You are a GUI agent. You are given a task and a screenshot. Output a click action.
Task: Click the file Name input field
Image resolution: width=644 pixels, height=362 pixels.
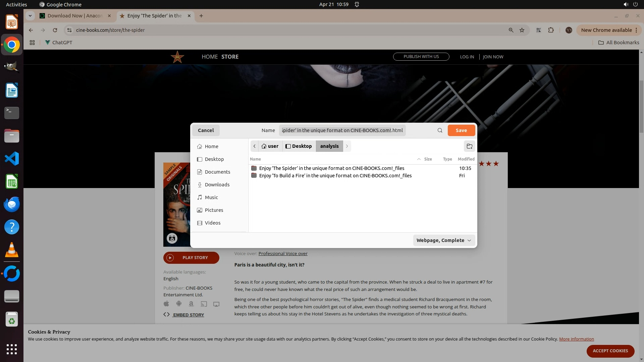pos(342,130)
